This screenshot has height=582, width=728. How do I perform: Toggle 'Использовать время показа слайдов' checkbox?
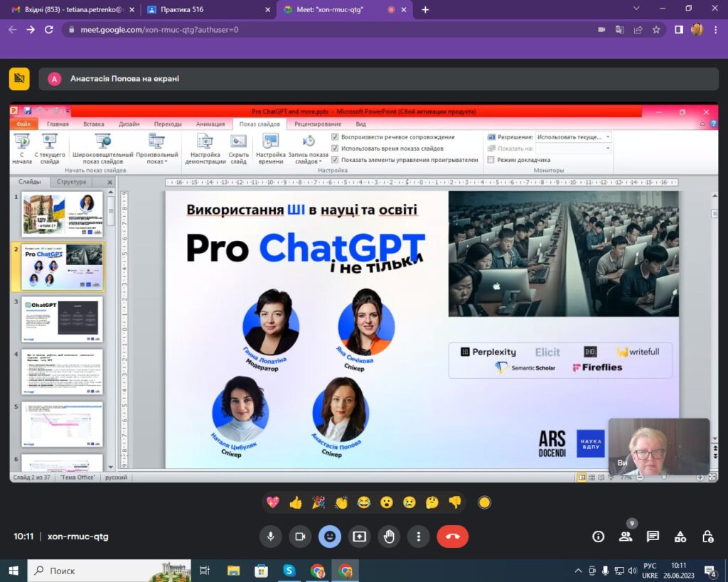[336, 149]
